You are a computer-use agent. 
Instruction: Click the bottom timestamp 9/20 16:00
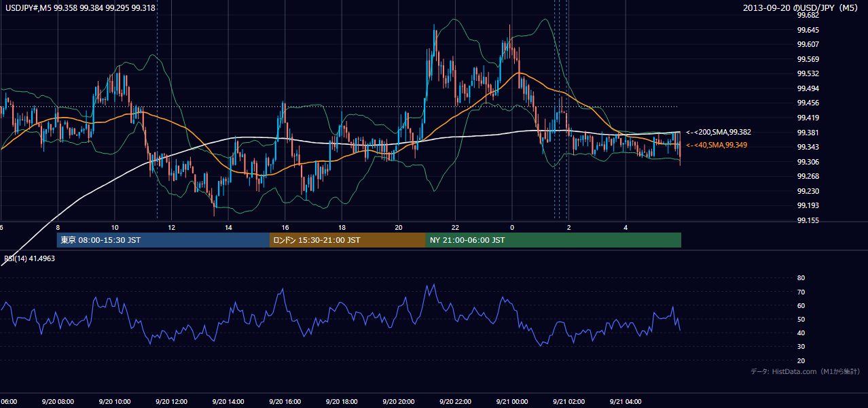285,402
